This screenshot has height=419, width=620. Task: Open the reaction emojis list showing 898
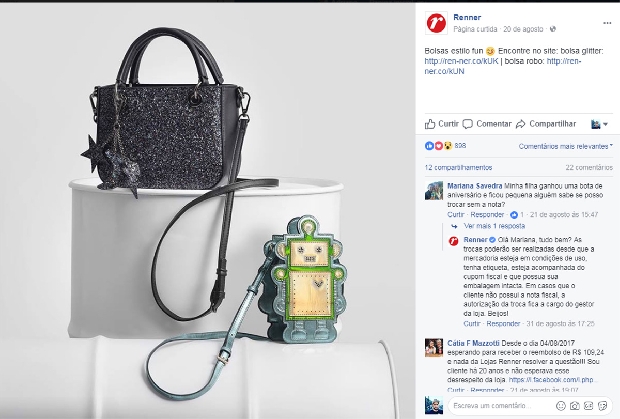[445, 146]
